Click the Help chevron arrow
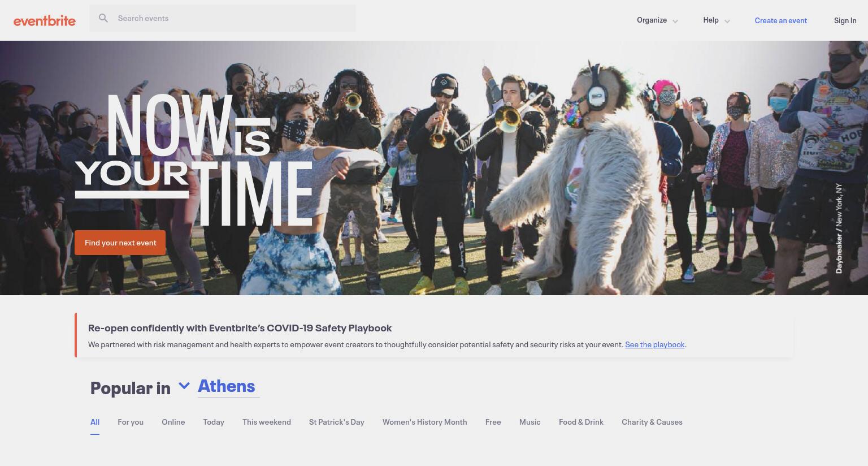 727,21
